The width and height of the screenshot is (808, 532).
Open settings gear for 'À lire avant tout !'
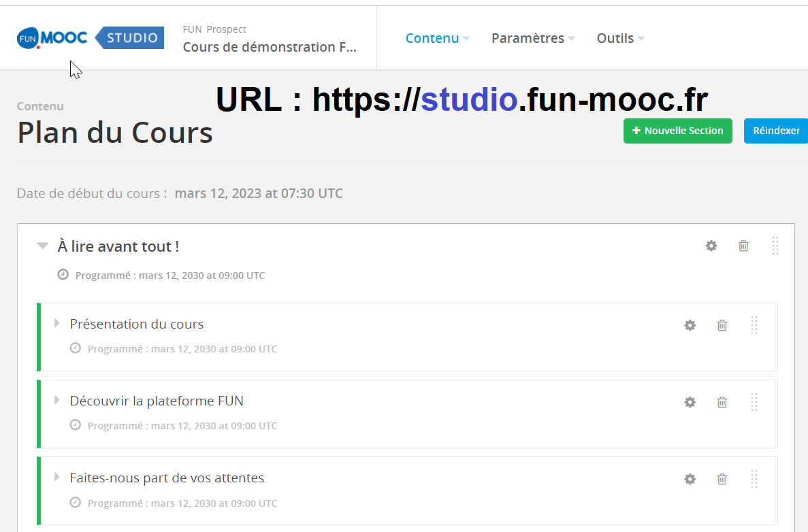711,246
